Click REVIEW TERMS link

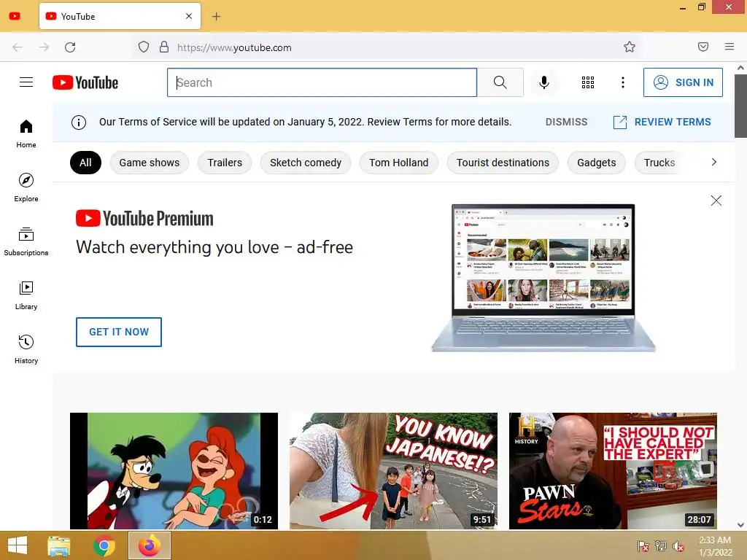tap(662, 122)
